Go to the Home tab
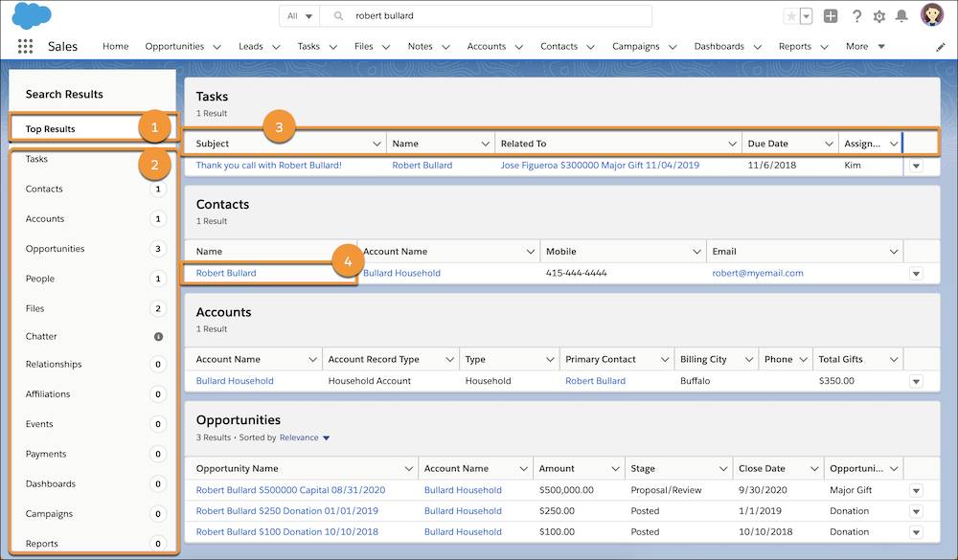 (x=116, y=46)
